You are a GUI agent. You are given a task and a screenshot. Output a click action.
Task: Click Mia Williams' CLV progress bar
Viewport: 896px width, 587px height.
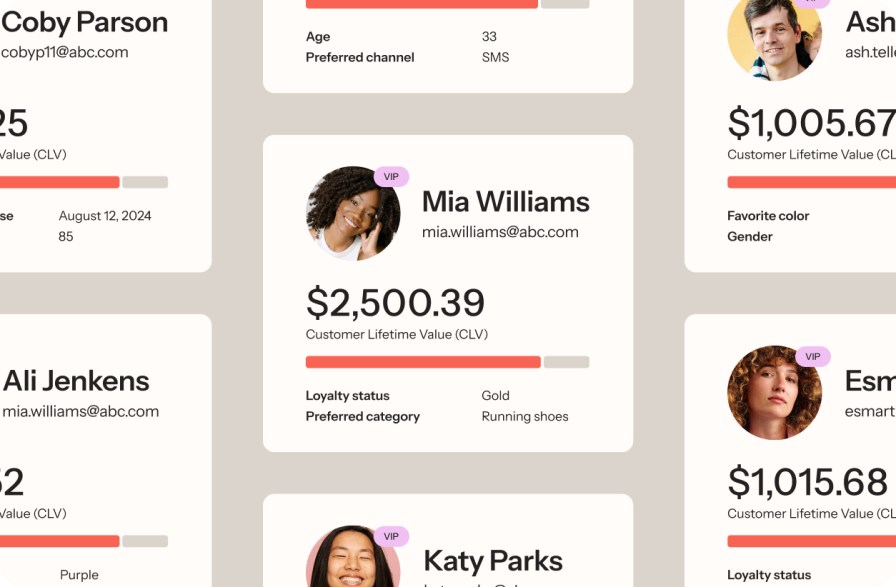(x=447, y=362)
